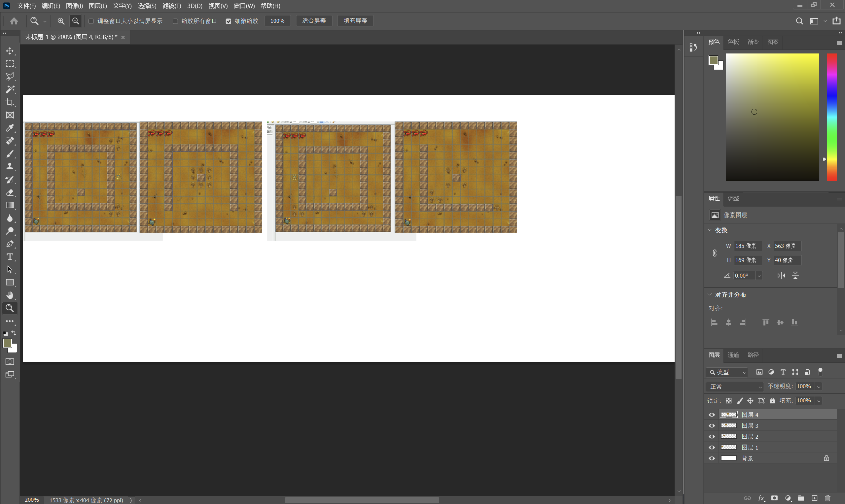This screenshot has height=504, width=845.
Task: Flip horizontally in transform properties
Action: pos(782,275)
